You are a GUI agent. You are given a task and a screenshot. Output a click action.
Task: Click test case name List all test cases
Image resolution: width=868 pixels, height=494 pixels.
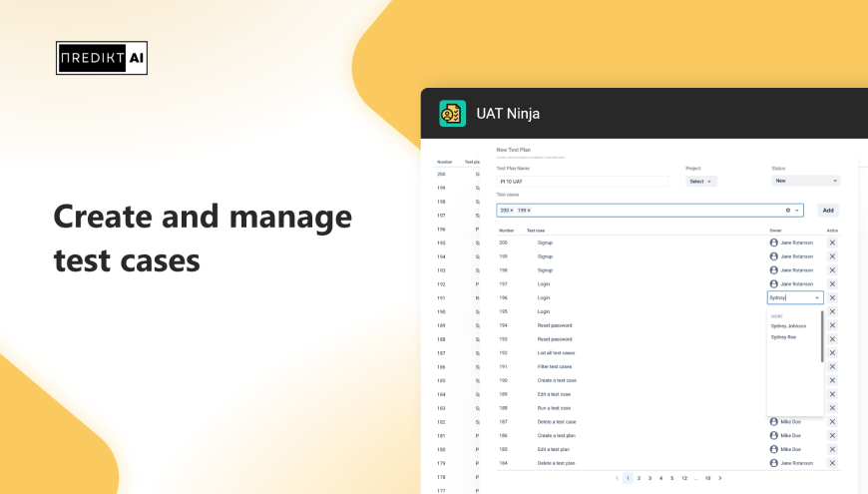[x=556, y=352]
